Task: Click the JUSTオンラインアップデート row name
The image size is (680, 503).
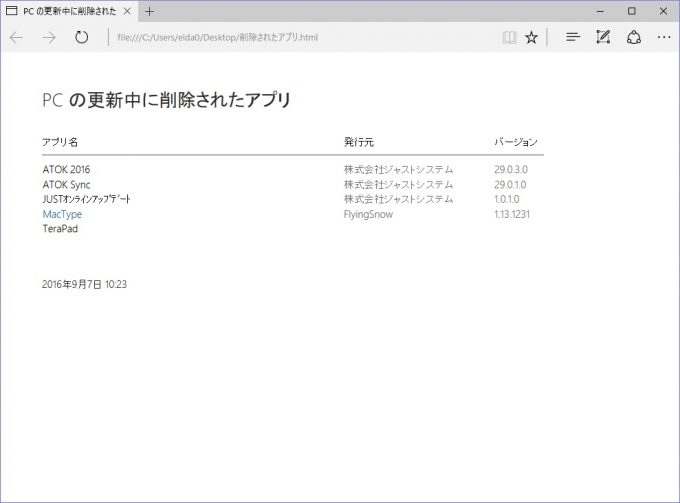Action: coord(86,199)
